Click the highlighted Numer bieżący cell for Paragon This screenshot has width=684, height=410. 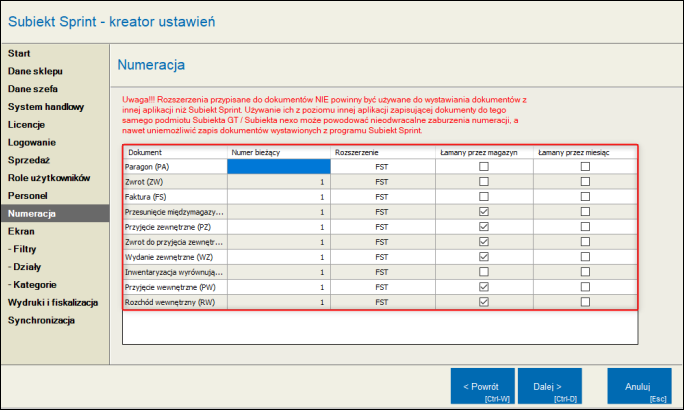[279, 167]
